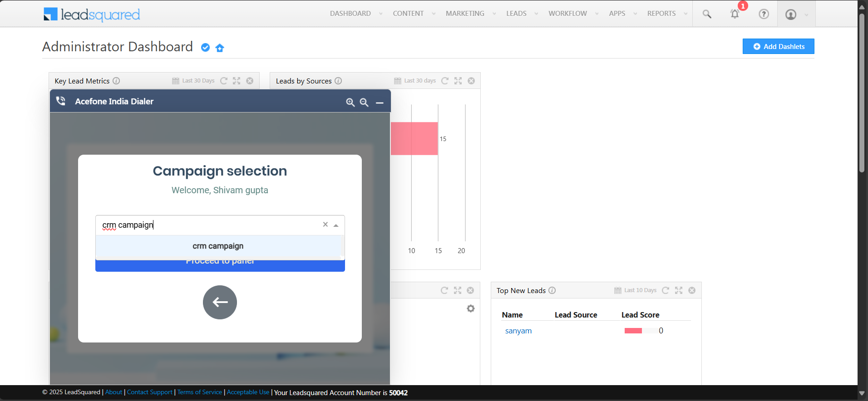Click the page vertical scrollbar thumb
The width and height of the screenshot is (868, 401).
click(x=862, y=93)
